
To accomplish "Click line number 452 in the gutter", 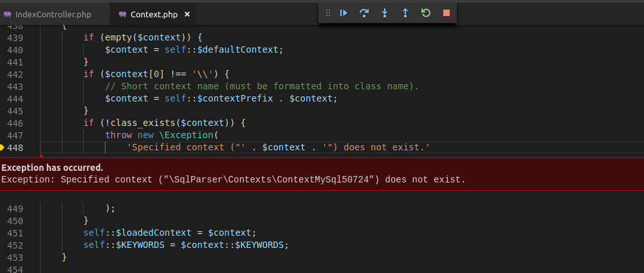I will pyautogui.click(x=14, y=245).
